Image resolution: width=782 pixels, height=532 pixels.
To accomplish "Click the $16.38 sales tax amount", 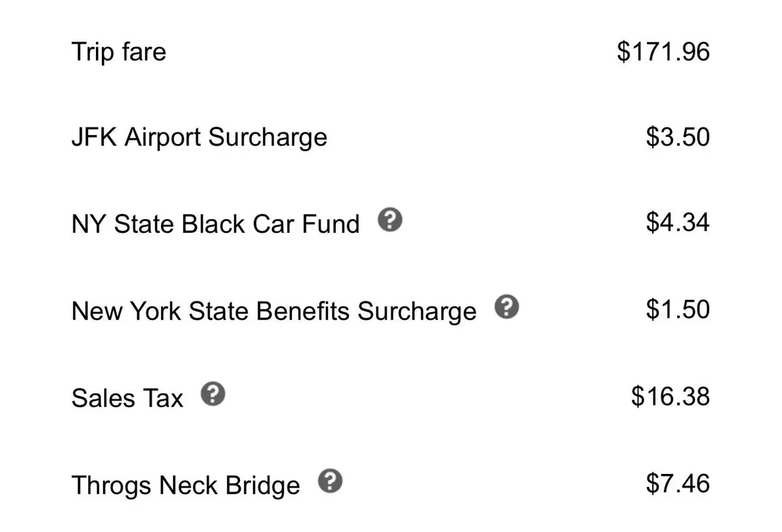I will [670, 396].
